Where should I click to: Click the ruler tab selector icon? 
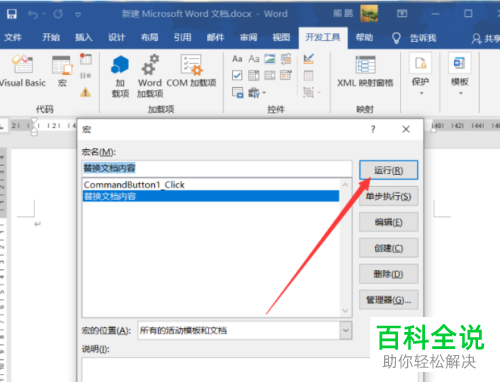pos(3,126)
